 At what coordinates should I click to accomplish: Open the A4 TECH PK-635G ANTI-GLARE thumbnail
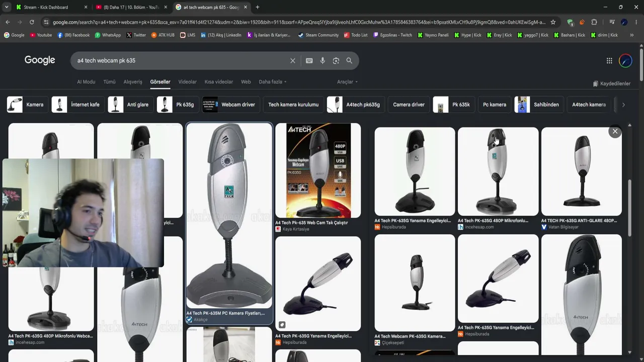coord(582,171)
